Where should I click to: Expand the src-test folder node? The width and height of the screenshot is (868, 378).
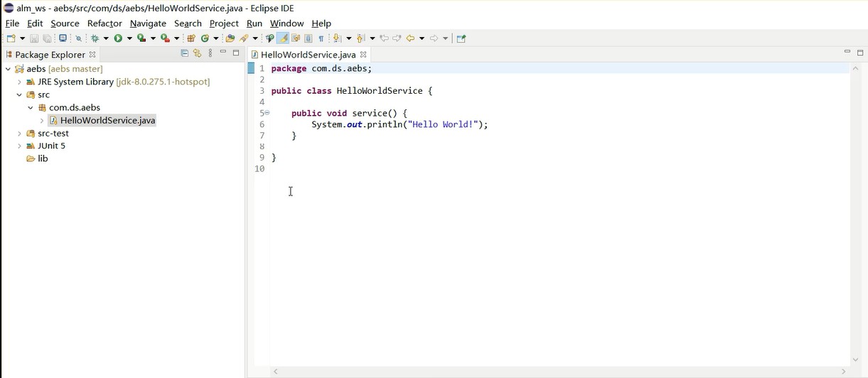click(x=19, y=133)
